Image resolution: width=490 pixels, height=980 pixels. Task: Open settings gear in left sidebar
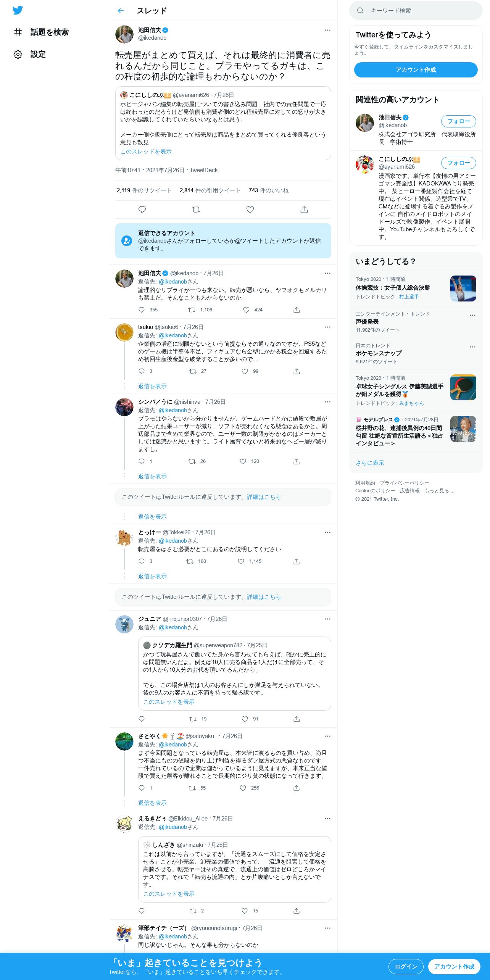tap(18, 54)
